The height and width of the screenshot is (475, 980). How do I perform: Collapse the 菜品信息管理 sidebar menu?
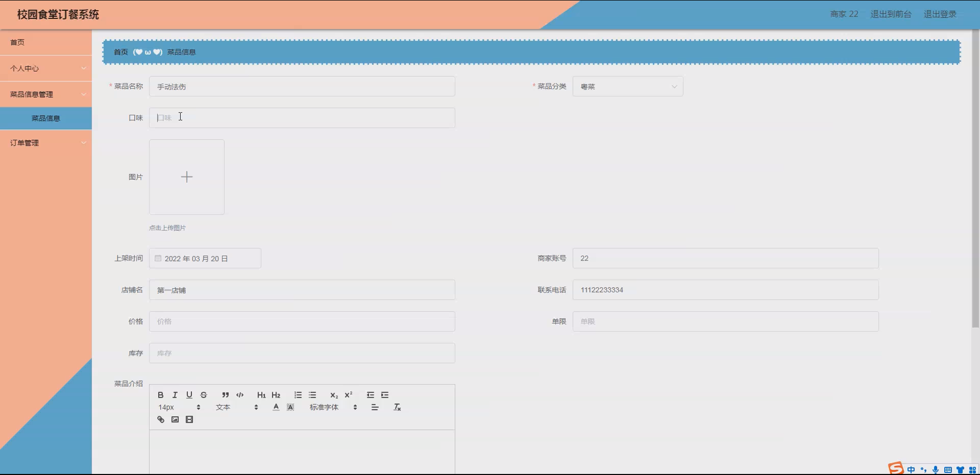coord(46,94)
